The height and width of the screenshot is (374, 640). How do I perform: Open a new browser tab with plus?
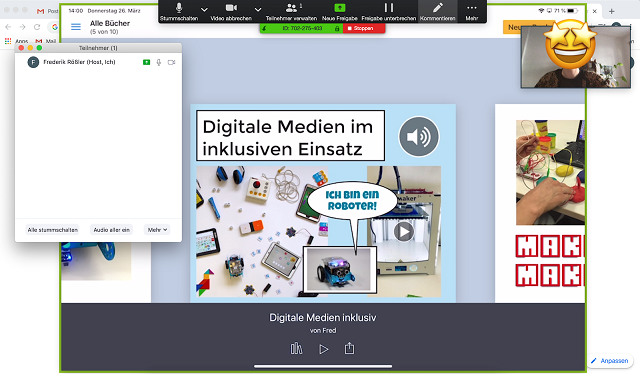click(611, 11)
